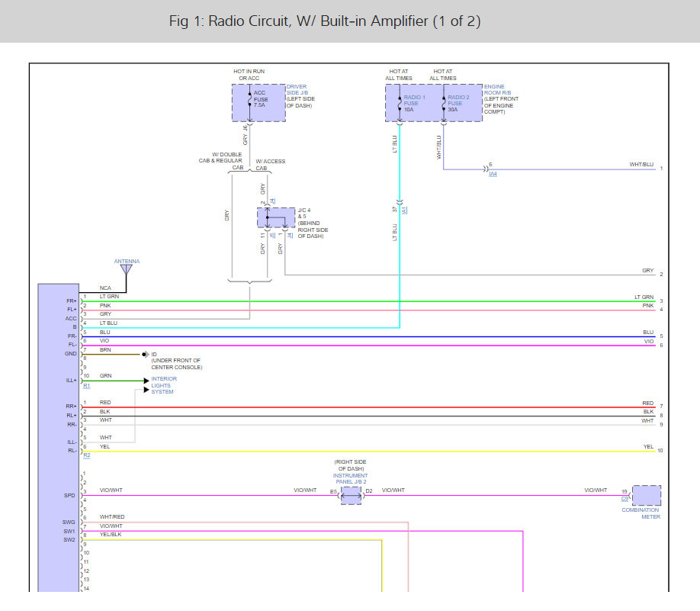
Task: Click the INSTRUMENT PANEL J/B 2 link
Action: (351, 479)
